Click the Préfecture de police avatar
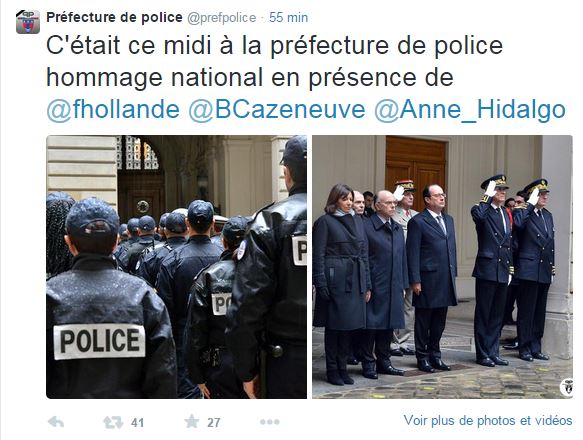The width and height of the screenshot is (583, 440). click(28, 22)
